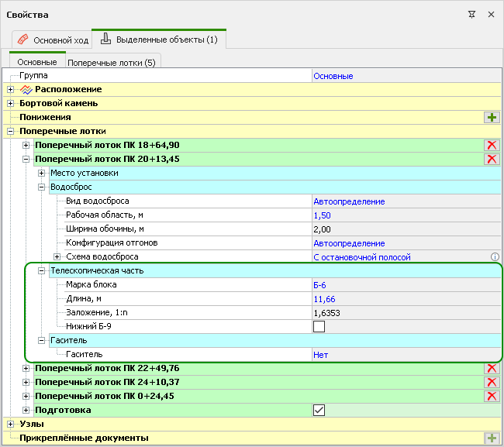Viewport: 504px width, 447px height.
Task: Open the Поперечные лотки (5) tab
Action: click(x=112, y=62)
